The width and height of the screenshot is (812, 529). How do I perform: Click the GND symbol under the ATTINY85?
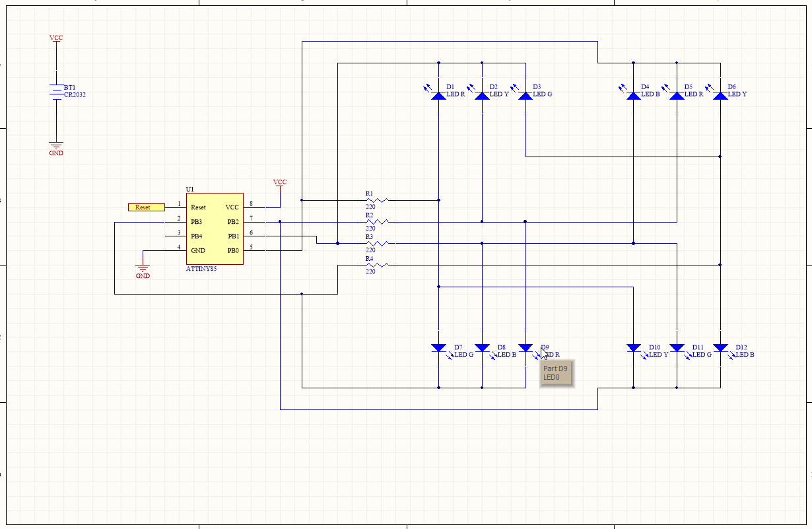(143, 267)
